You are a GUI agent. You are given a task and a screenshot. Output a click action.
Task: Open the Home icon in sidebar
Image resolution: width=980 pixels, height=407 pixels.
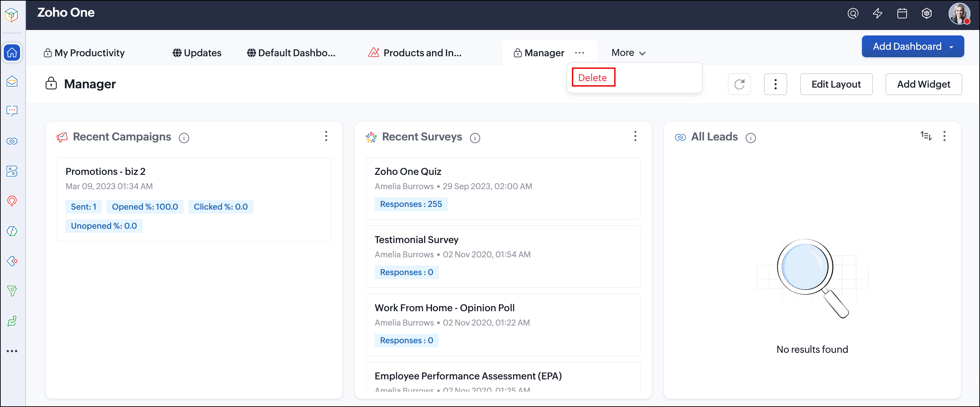point(12,52)
